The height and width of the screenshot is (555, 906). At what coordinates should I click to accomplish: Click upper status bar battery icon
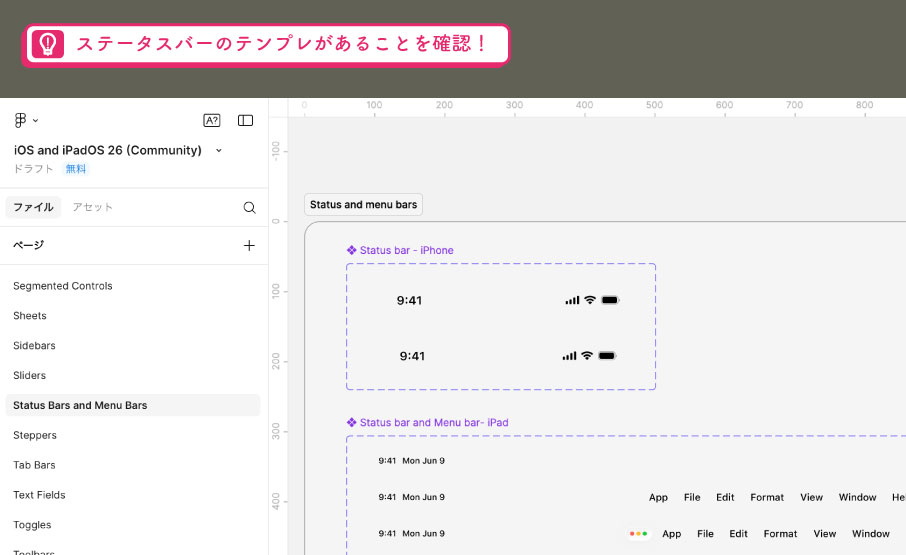pos(610,300)
